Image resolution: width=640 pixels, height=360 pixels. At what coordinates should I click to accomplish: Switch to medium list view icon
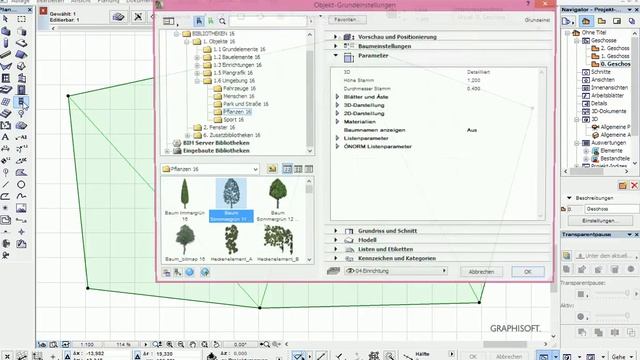tap(298, 169)
